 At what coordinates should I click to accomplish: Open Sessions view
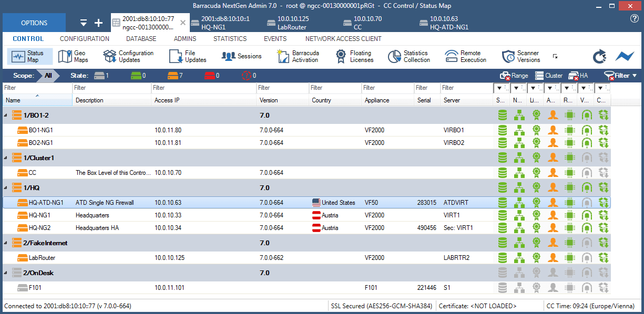[241, 56]
